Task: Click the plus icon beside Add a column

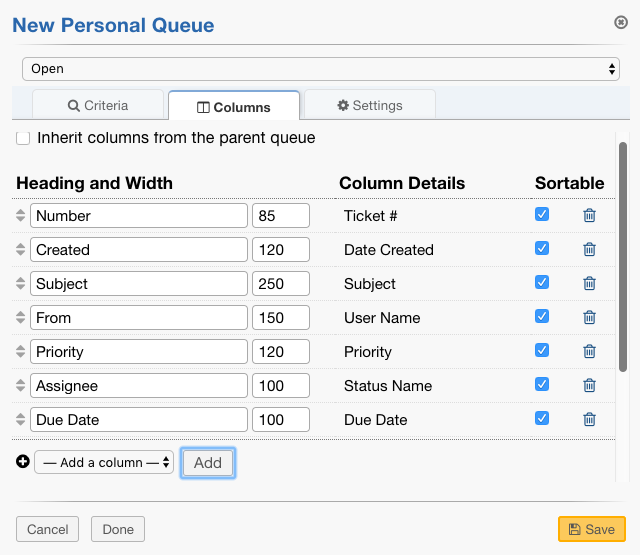Action: coord(23,462)
